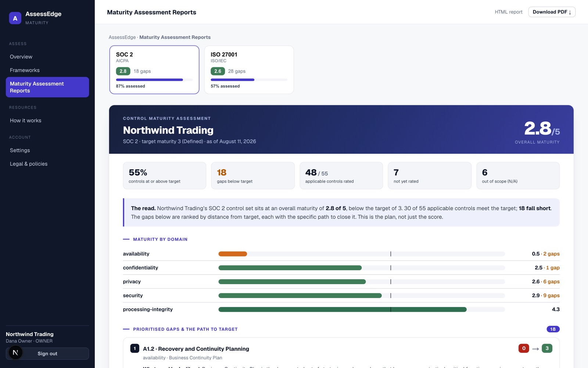Click the N avatar badge near Sign out

15,352
